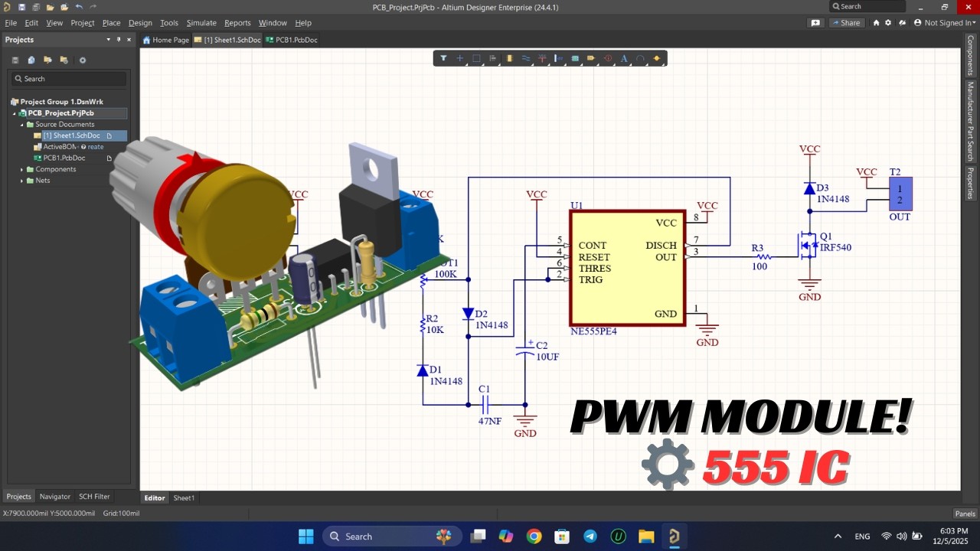Select the Add Wire cross tool
The image size is (980, 551).
(x=459, y=58)
